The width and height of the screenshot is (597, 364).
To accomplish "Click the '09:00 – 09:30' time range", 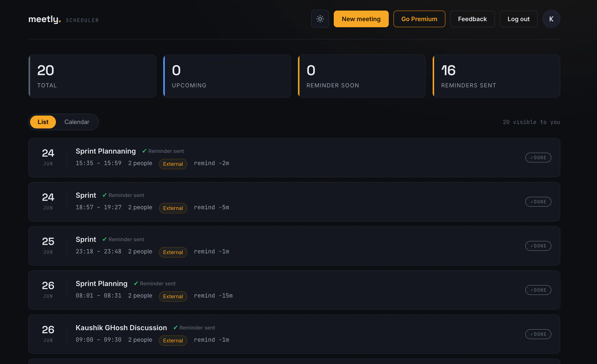I will 98,340.
